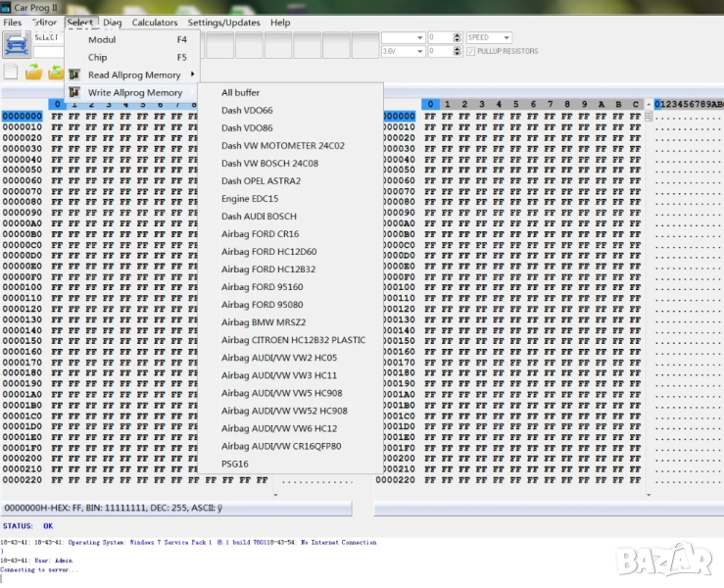Open the Settings/Updates menu

coord(223,23)
